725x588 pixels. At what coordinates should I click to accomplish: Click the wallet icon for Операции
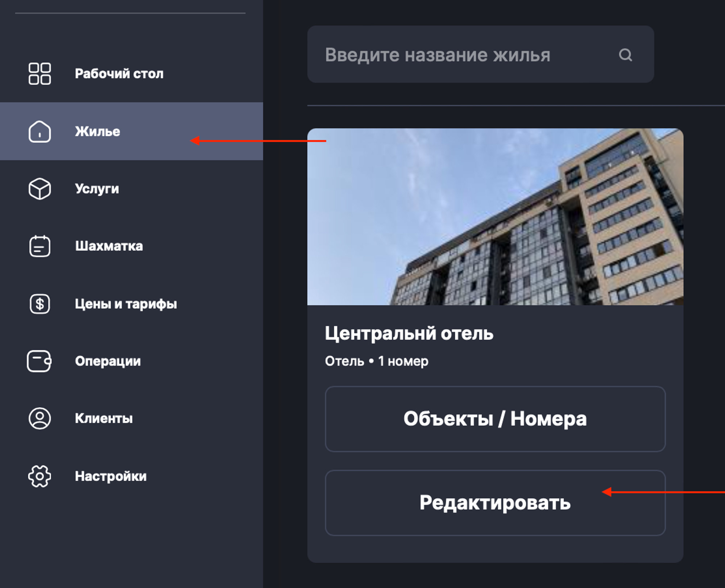pyautogui.click(x=39, y=361)
